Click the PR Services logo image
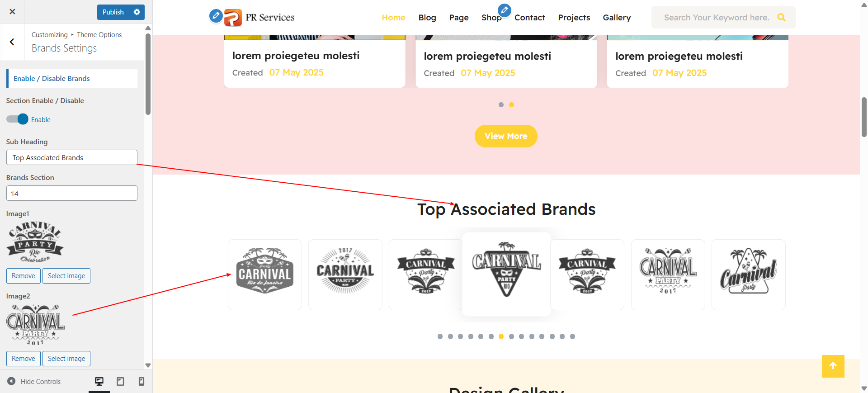Viewport: 868px width, 393px height. [233, 18]
